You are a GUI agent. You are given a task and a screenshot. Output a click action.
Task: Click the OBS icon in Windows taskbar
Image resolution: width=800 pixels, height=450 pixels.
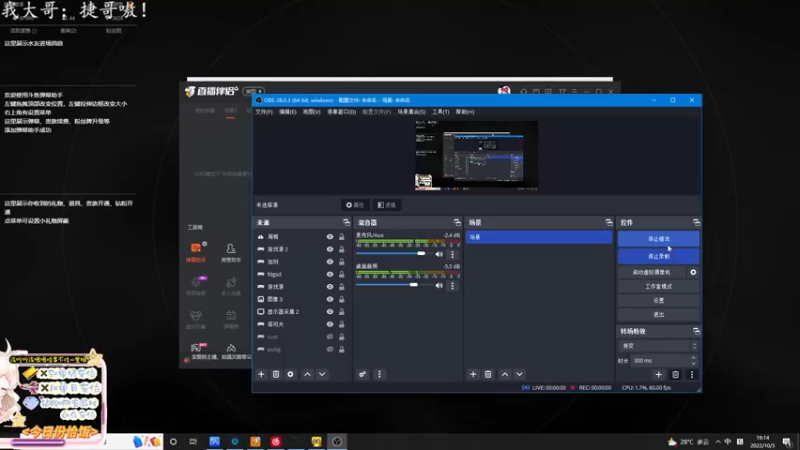click(x=337, y=441)
